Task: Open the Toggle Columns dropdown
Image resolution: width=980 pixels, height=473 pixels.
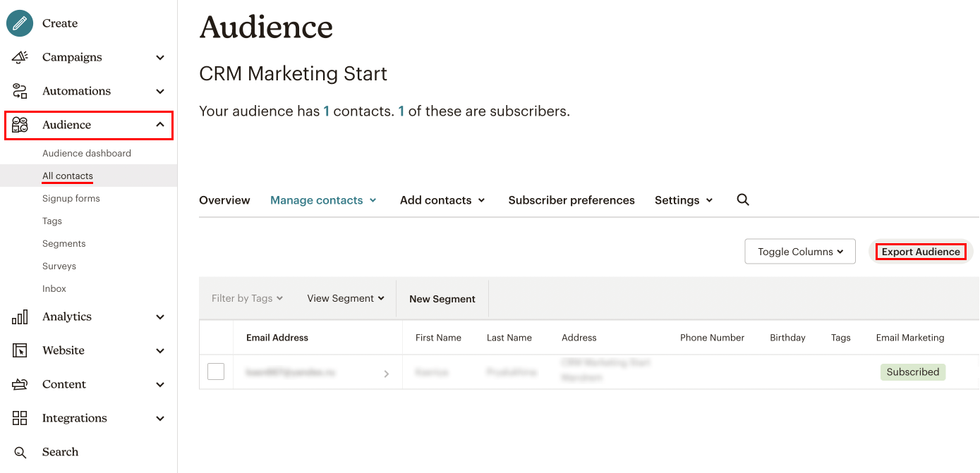Action: pos(799,251)
